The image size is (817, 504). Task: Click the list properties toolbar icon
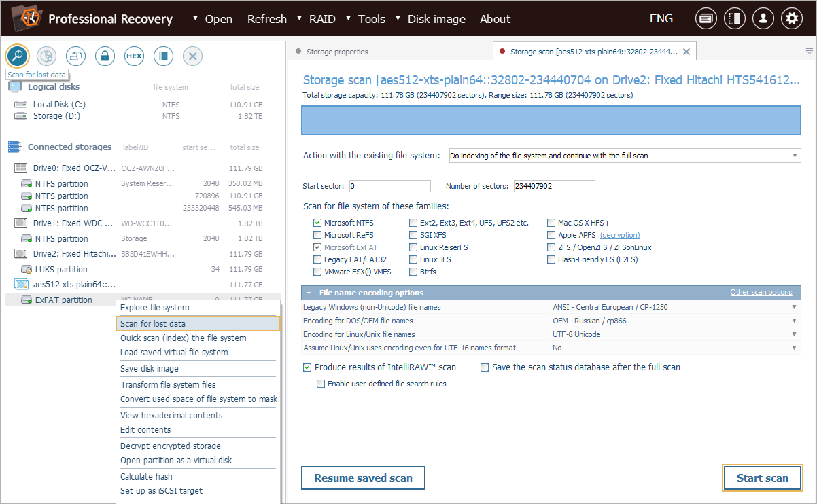click(163, 56)
